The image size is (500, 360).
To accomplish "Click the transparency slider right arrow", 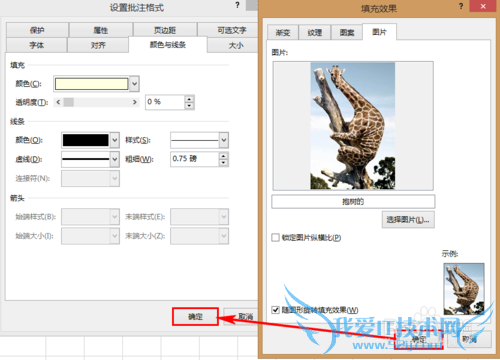I will click(x=135, y=102).
